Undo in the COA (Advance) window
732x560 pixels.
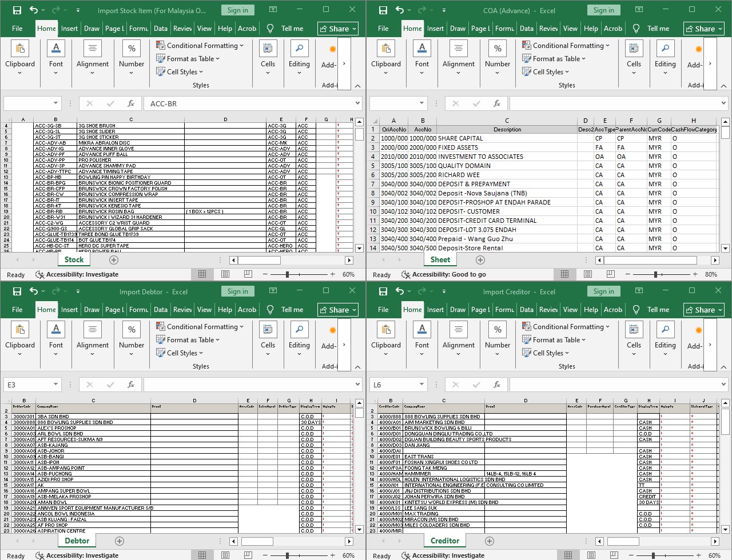400,10
